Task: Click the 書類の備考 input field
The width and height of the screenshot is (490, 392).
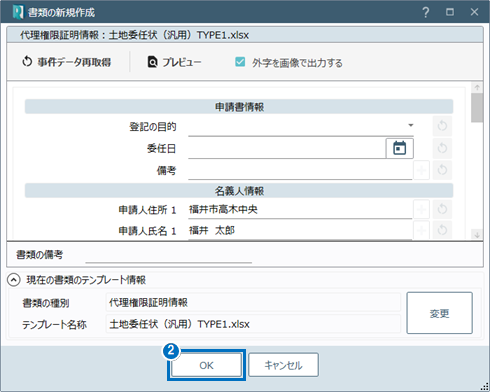Action: pos(169,255)
